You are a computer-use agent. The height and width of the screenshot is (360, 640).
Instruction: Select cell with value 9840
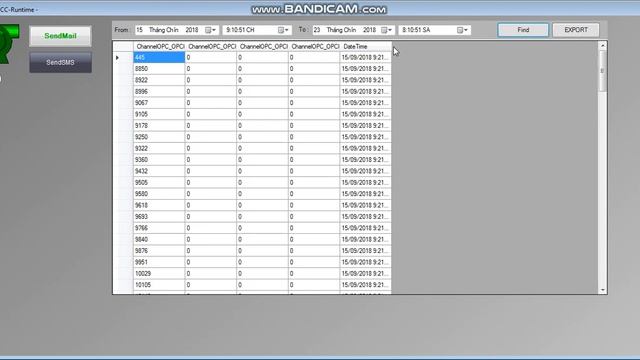tap(159, 240)
